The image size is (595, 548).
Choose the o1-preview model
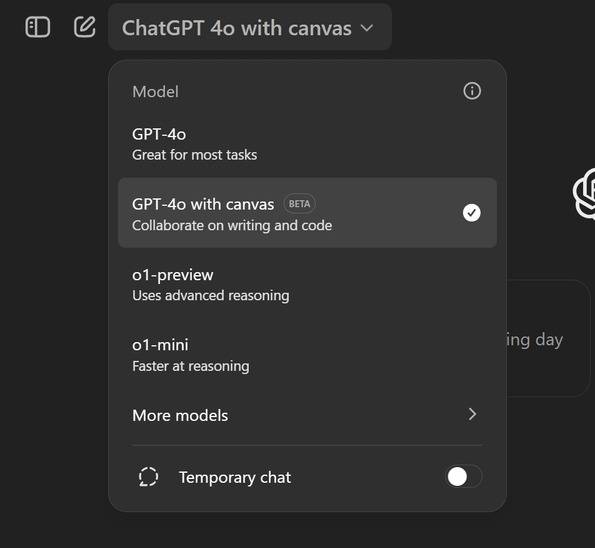click(307, 285)
